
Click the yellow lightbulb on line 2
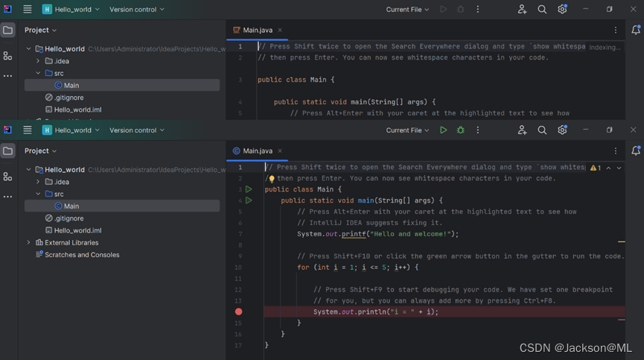(x=272, y=179)
